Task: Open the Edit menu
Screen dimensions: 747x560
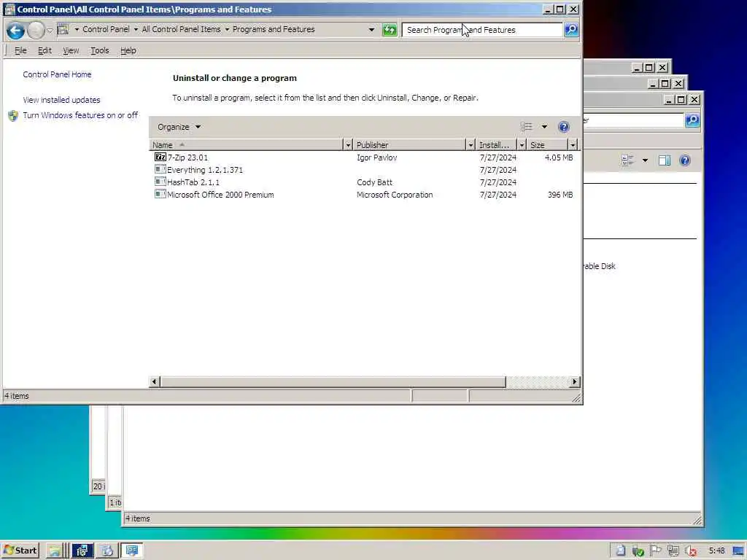Action: tap(44, 50)
